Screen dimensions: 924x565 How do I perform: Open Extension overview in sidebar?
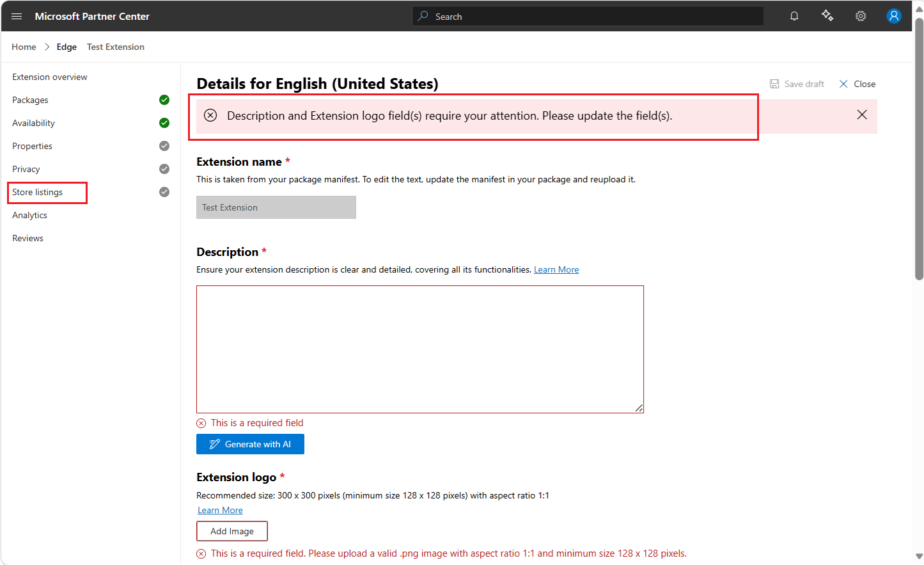tap(50, 77)
